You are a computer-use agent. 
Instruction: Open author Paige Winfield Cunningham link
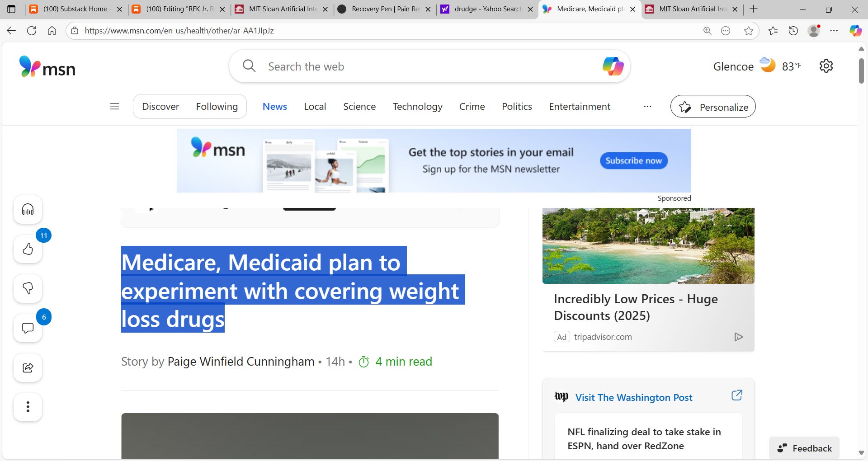tap(241, 362)
